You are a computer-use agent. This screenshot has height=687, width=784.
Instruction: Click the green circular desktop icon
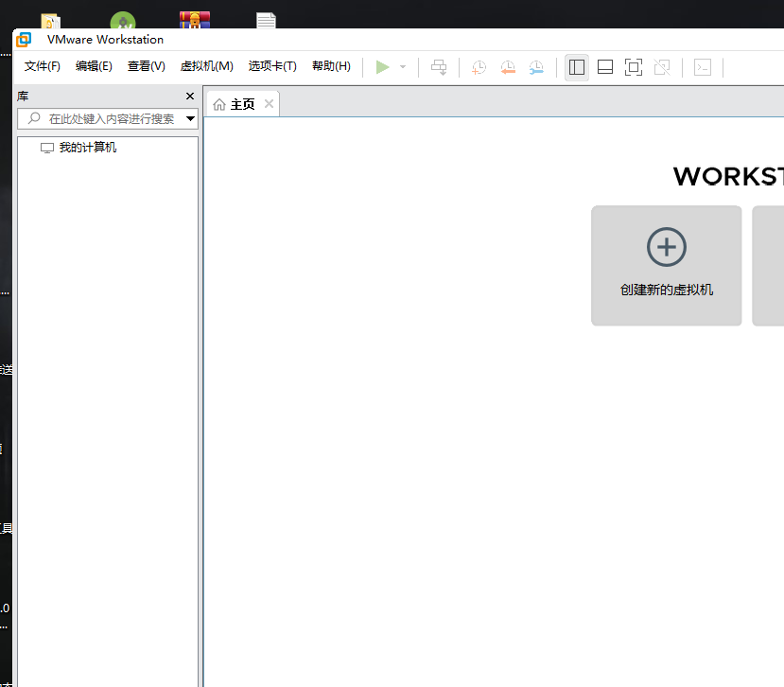123,20
